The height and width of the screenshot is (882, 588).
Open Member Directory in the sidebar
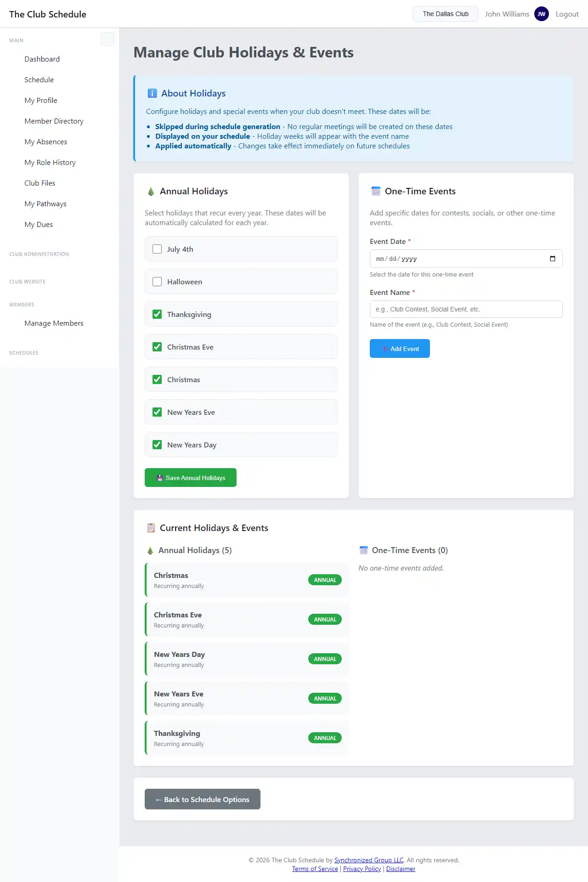[x=54, y=121]
